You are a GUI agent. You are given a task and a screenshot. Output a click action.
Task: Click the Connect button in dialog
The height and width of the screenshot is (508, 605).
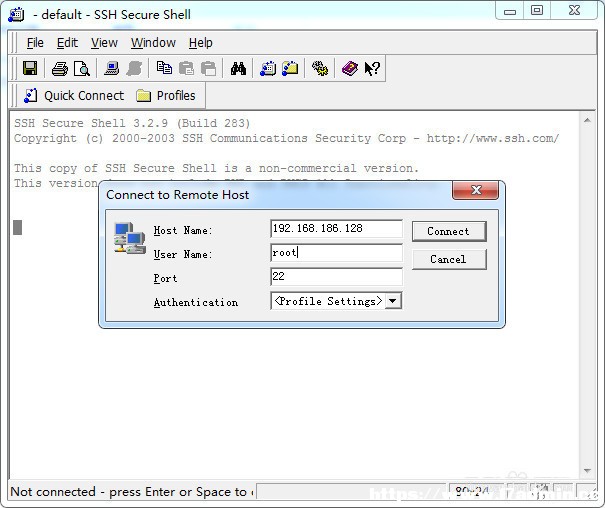point(449,231)
